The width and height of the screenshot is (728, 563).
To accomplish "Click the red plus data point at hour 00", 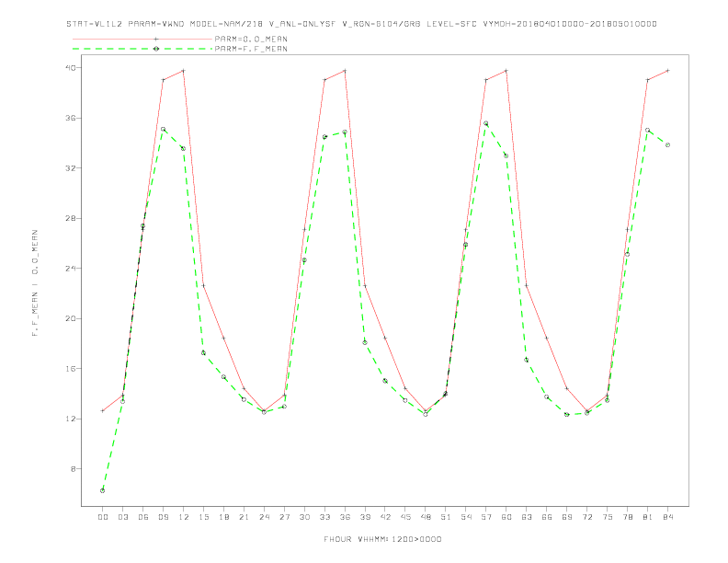I will click(103, 410).
